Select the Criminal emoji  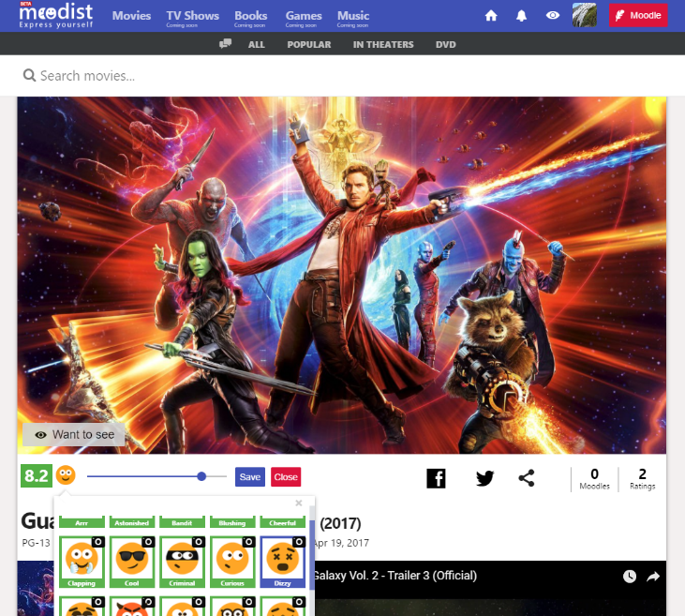pyautogui.click(x=182, y=562)
